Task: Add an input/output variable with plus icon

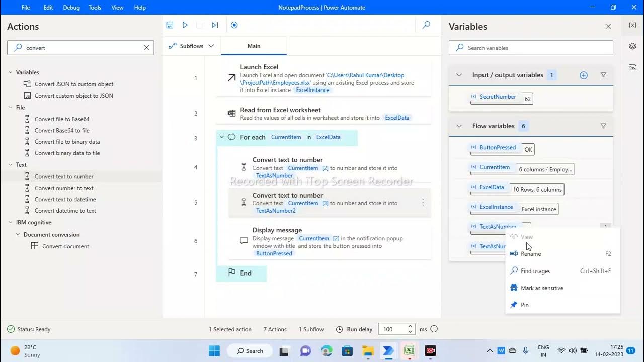Action: pos(584,75)
